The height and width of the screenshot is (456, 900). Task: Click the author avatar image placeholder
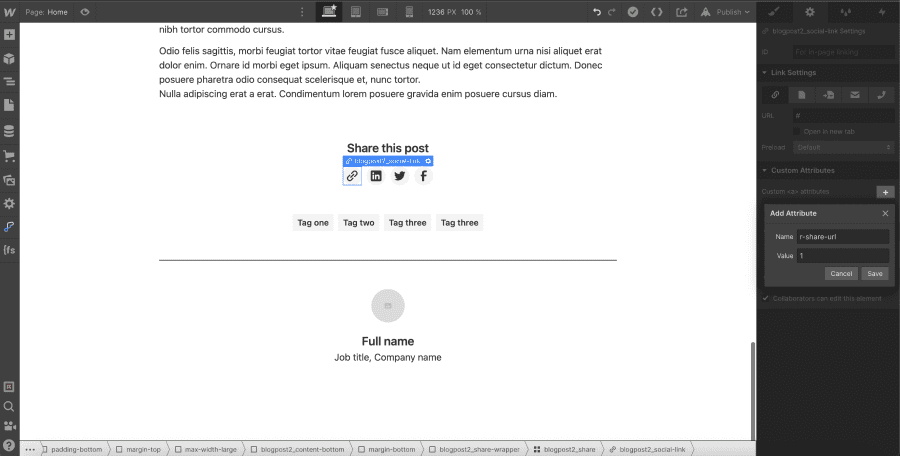[388, 306]
